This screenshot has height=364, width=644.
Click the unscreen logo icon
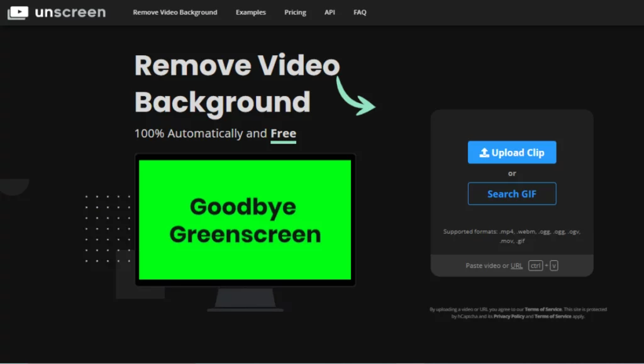point(18,13)
